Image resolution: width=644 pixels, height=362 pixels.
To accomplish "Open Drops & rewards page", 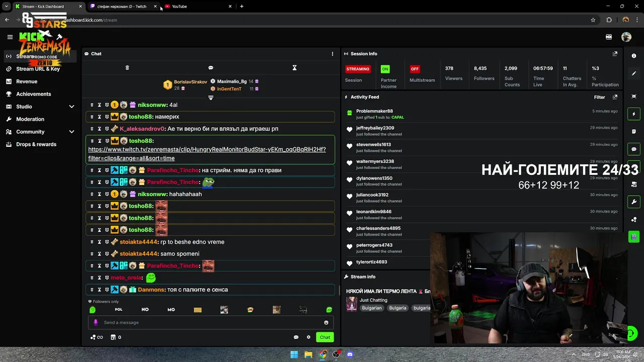I will pyautogui.click(x=36, y=144).
